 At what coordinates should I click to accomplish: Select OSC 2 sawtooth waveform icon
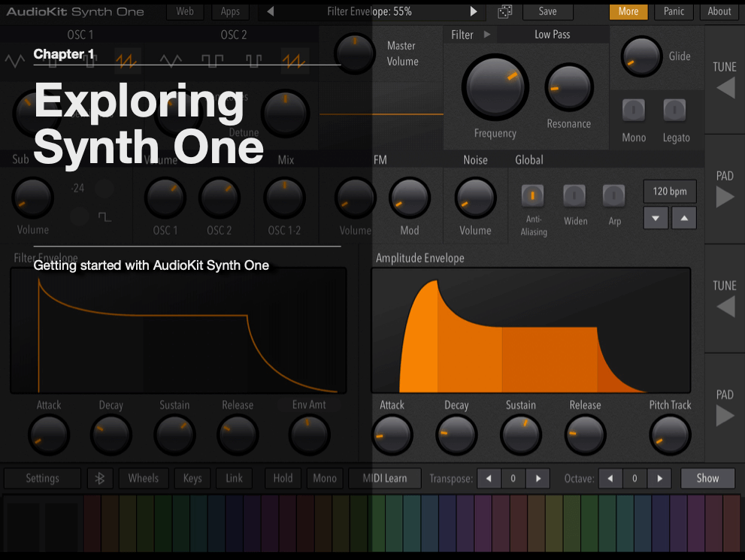(294, 60)
